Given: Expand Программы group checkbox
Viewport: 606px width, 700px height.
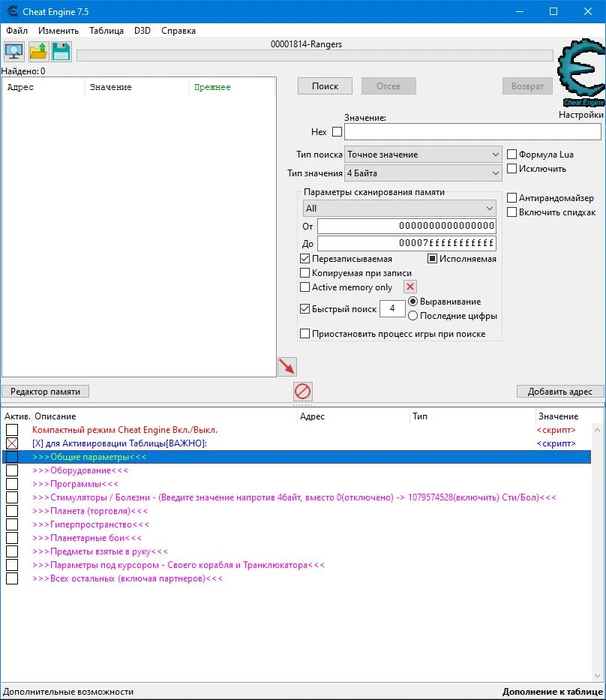Looking at the screenshot, I should coord(12,484).
